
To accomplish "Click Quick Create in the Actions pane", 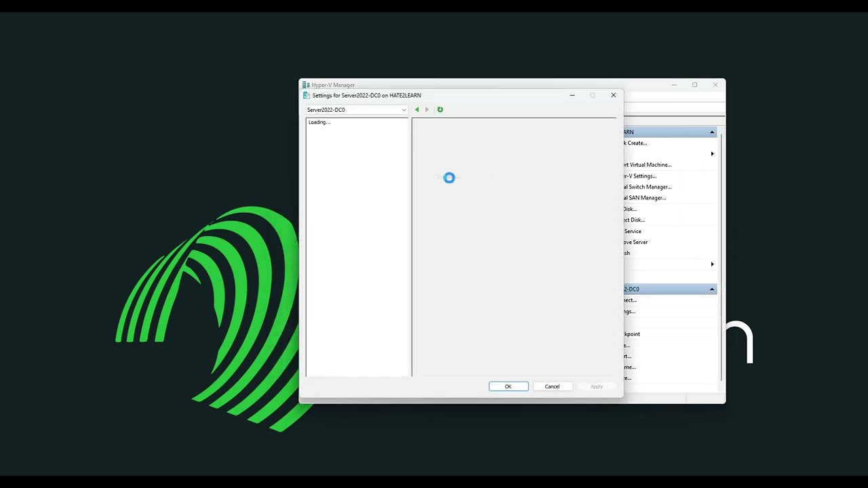I will pyautogui.click(x=635, y=143).
